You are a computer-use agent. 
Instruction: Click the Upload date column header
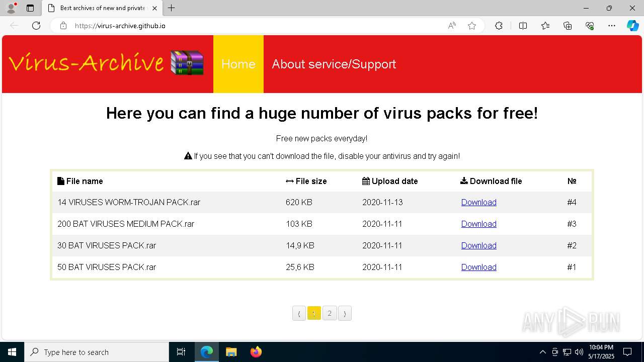(x=390, y=181)
